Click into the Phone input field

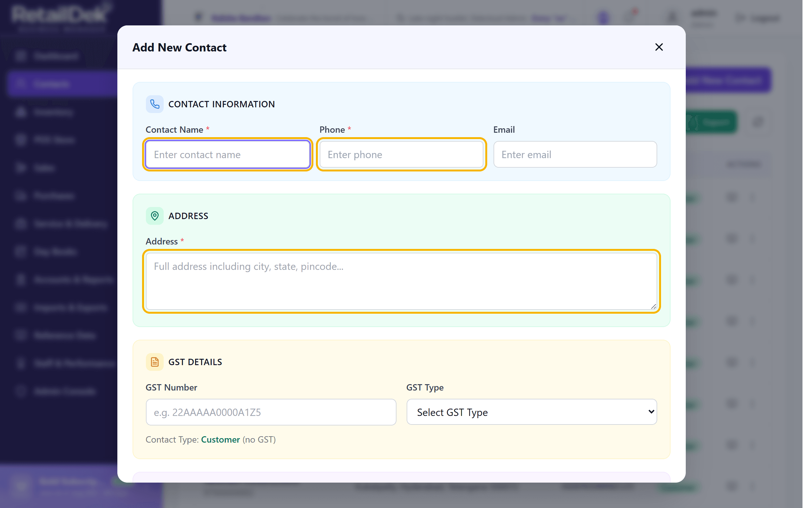[x=401, y=154]
